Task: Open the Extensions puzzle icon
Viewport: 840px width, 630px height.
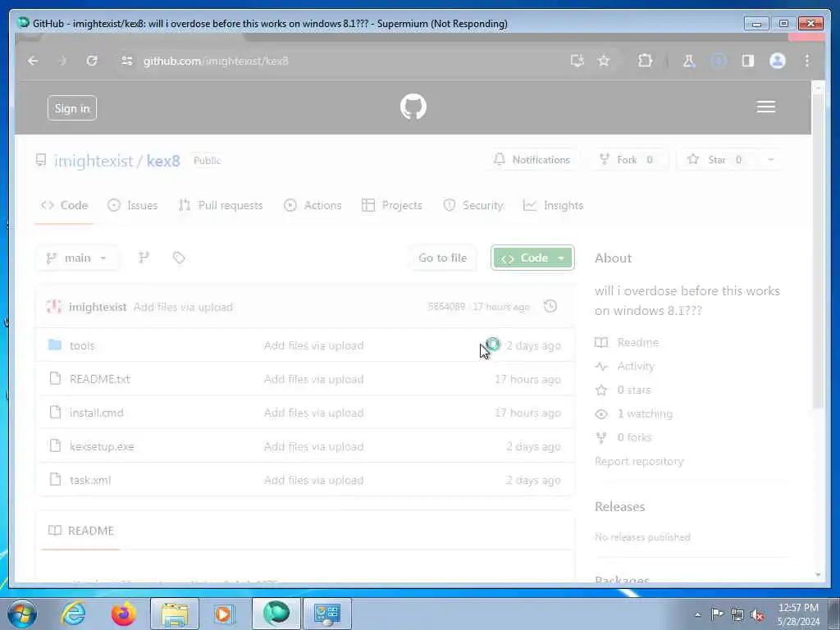Action: (645, 61)
